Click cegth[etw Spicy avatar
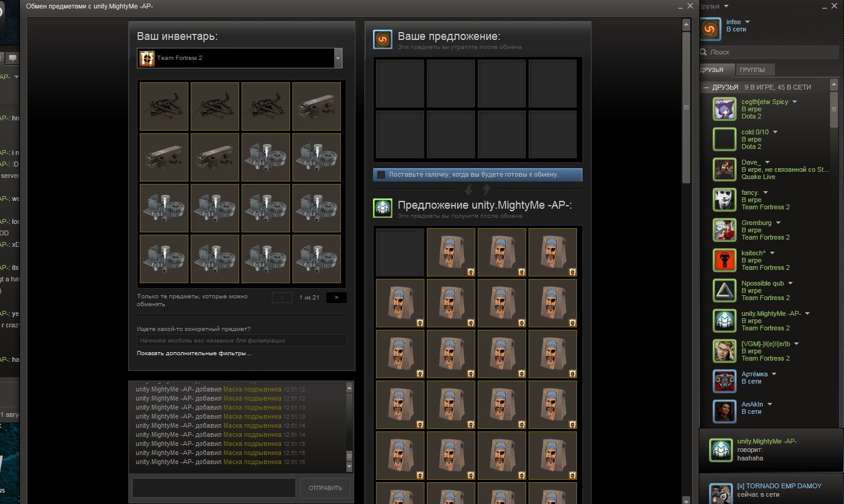Image resolution: width=844 pixels, height=504 pixels. [x=724, y=109]
